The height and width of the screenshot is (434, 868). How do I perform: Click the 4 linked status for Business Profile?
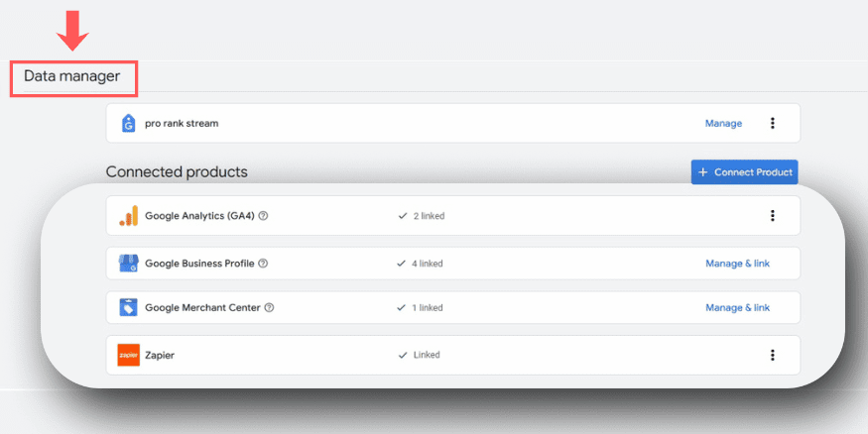point(422,264)
